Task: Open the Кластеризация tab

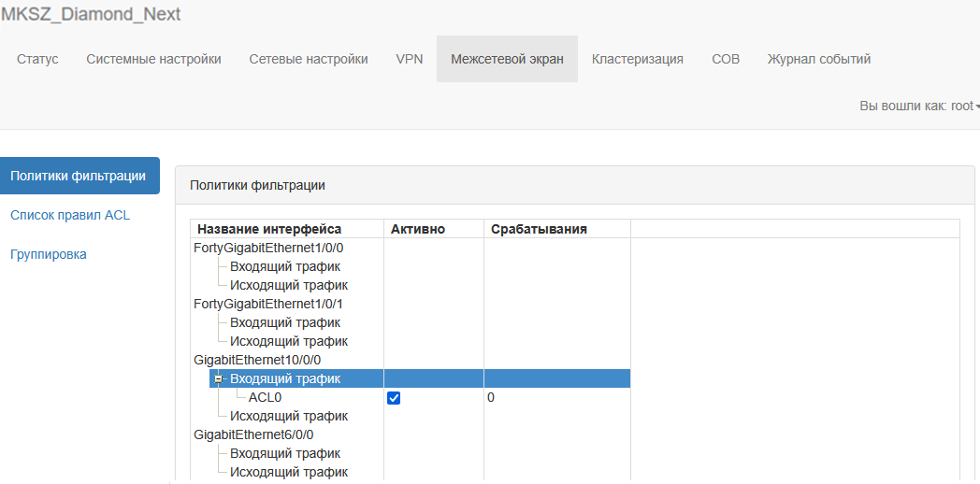Action: [637, 59]
